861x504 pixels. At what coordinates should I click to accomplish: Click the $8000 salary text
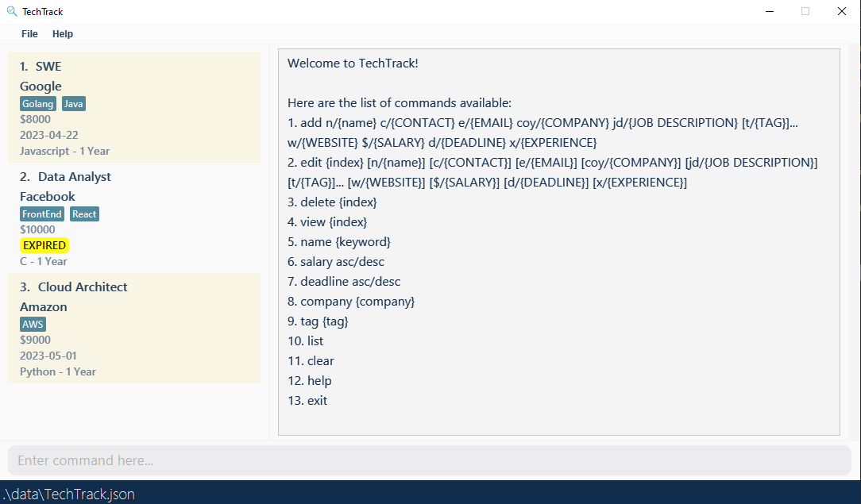35,119
